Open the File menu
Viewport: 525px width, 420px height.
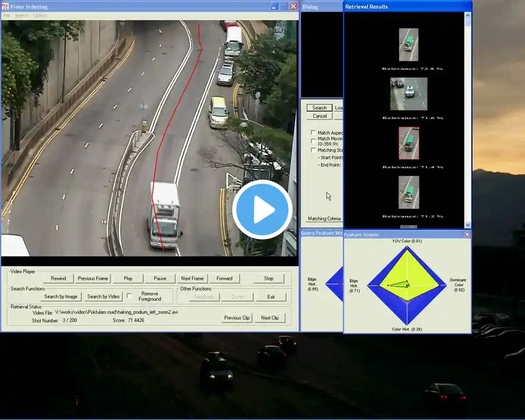(6, 16)
